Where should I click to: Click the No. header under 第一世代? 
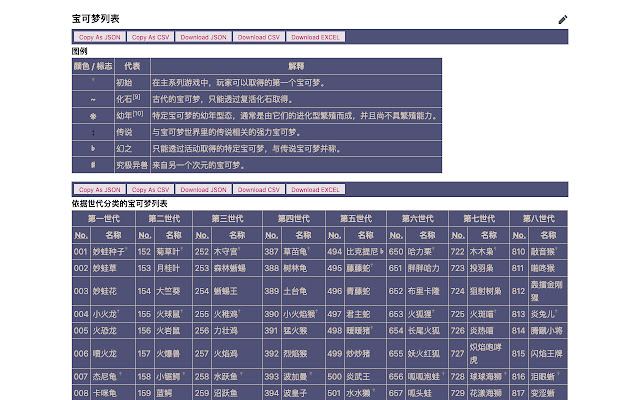[x=81, y=235]
